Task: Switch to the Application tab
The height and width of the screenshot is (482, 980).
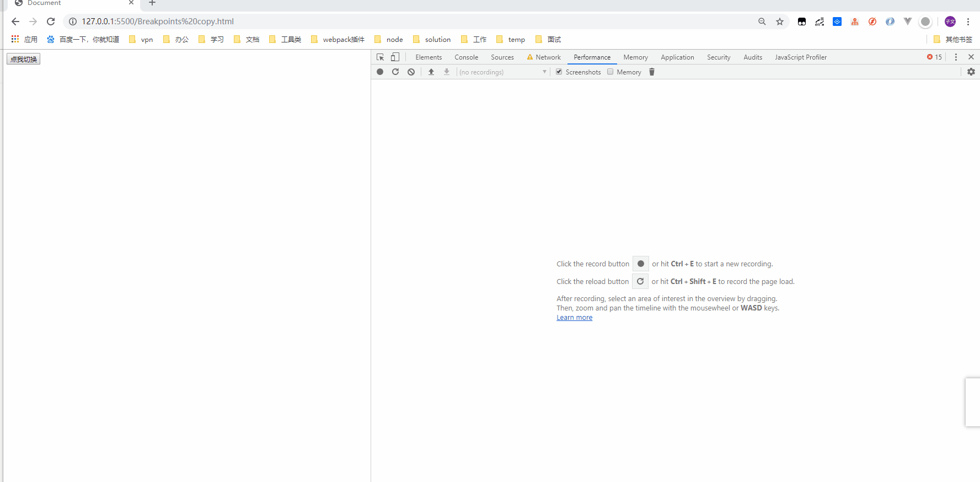Action: tap(677, 57)
